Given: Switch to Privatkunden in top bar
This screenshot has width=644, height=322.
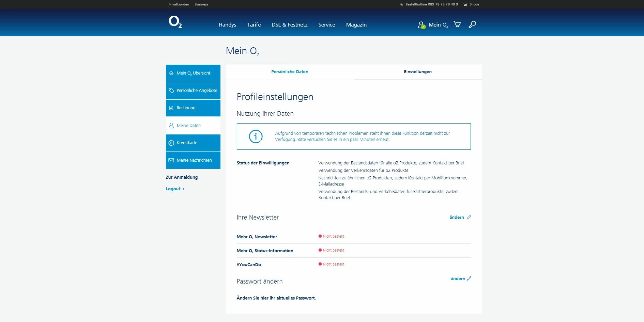Looking at the screenshot, I should 179,4.
